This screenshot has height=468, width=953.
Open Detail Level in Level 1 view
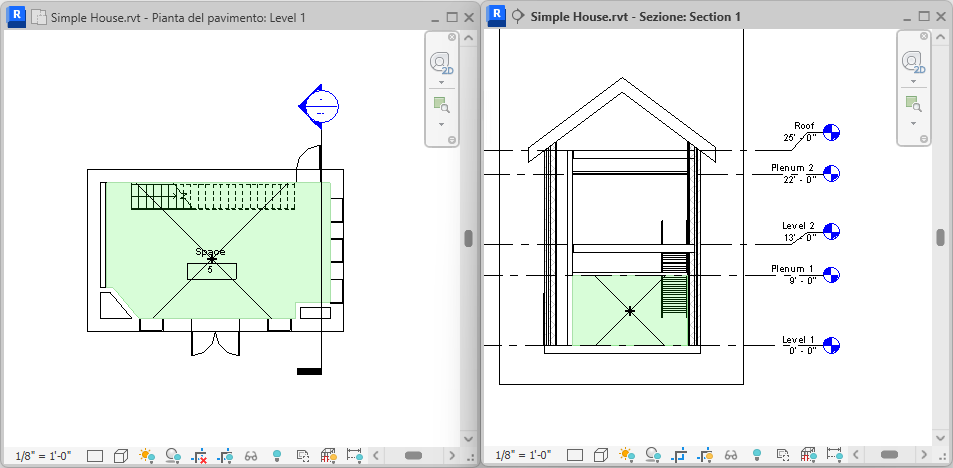coord(95,455)
